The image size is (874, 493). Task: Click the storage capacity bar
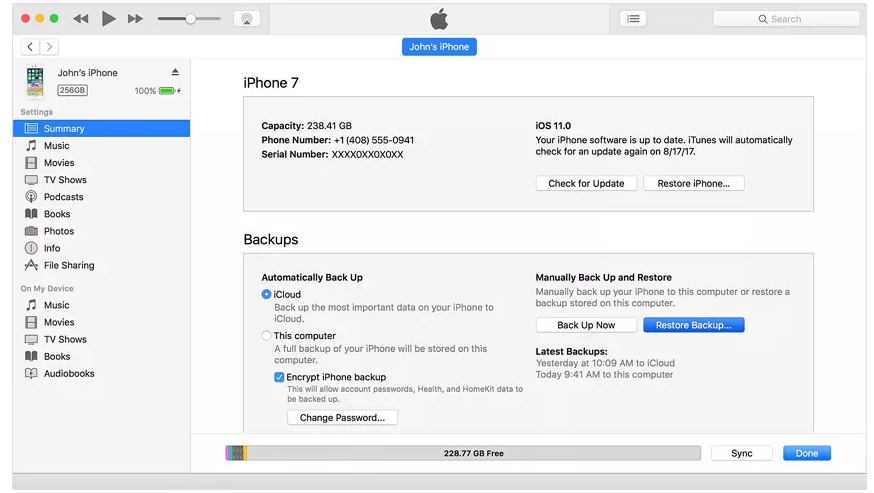[x=463, y=453]
